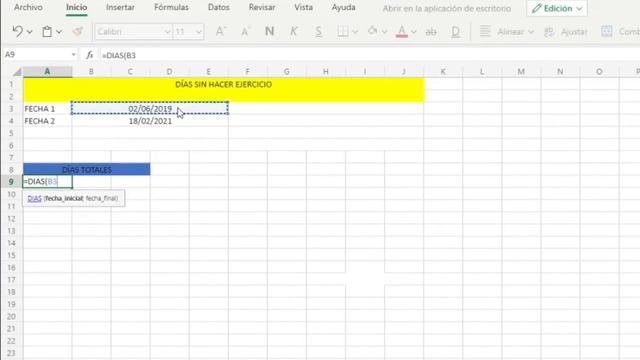
Task: Click the Paste clipboard icon
Action: [x=47, y=31]
